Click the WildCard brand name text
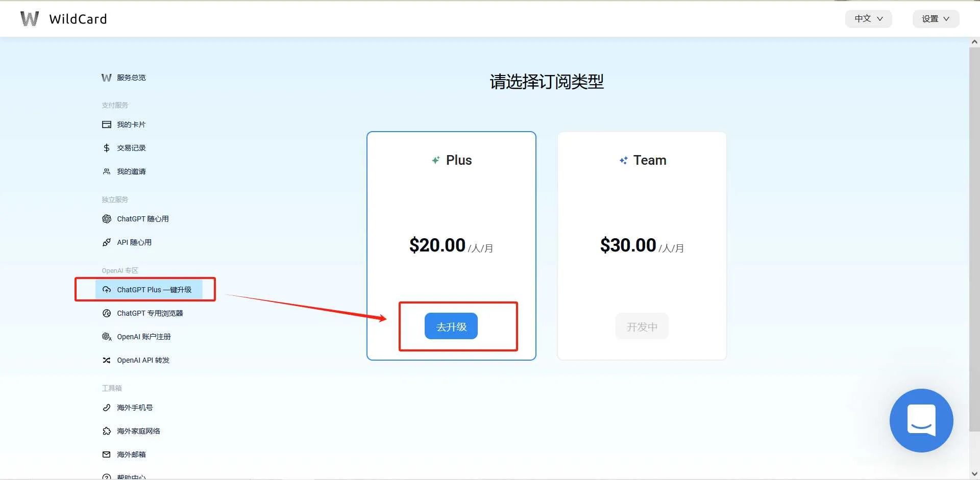Viewport: 980px width, 480px height. pyautogui.click(x=78, y=19)
